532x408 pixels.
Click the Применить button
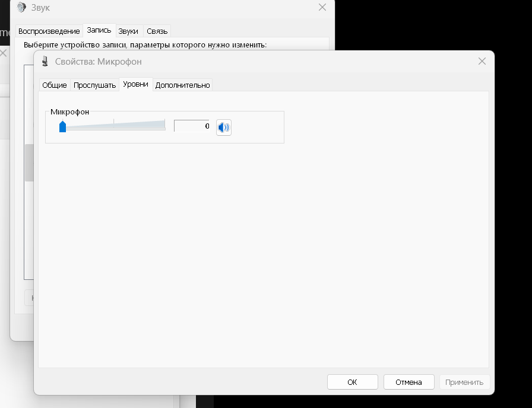tap(464, 382)
